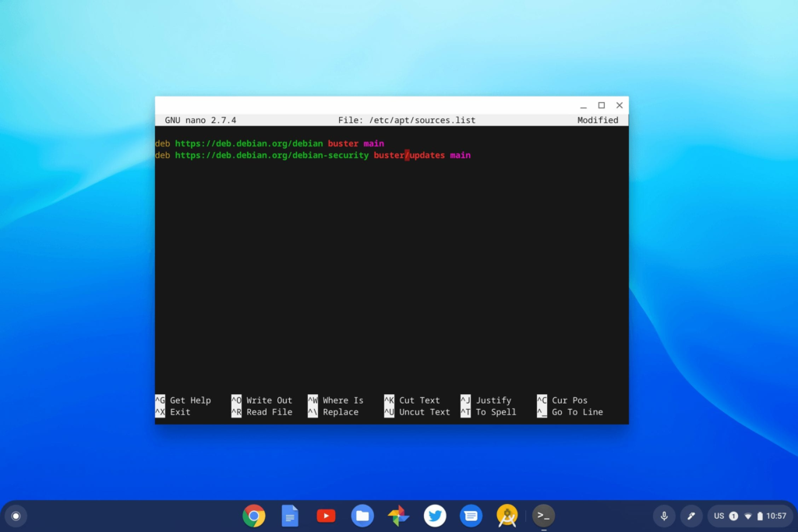Open Messages app from the shelf

click(471, 516)
